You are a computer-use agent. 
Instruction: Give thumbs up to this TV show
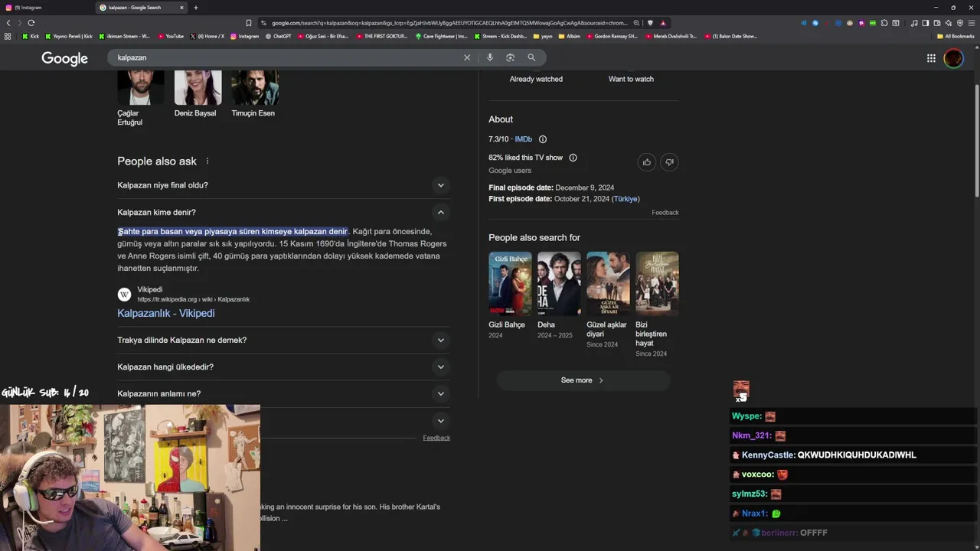(x=647, y=162)
